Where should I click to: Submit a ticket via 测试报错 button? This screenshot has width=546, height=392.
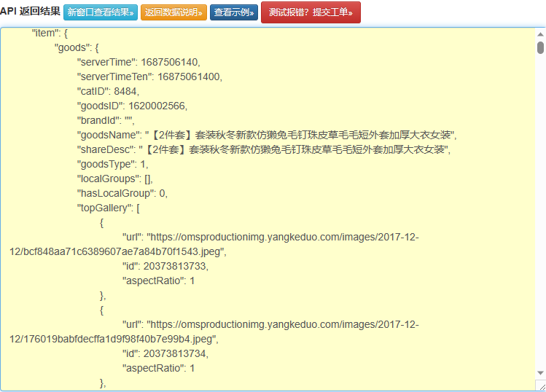point(311,12)
